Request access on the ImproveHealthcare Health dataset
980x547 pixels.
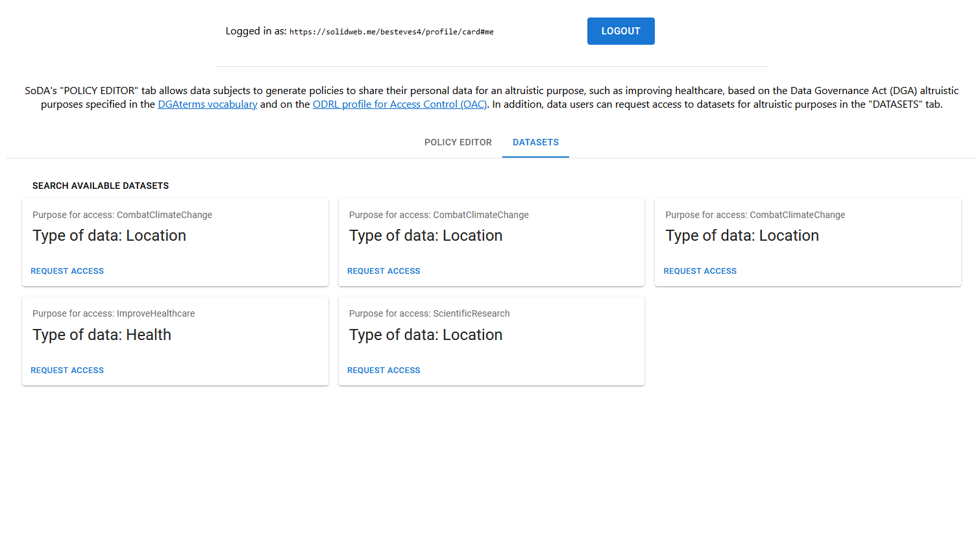(67, 371)
